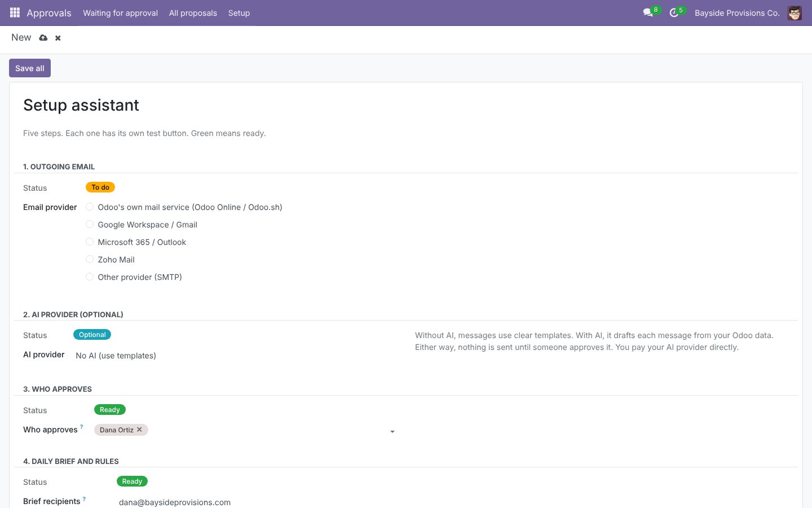Select Google Workspace / Gmail radio button

point(90,224)
